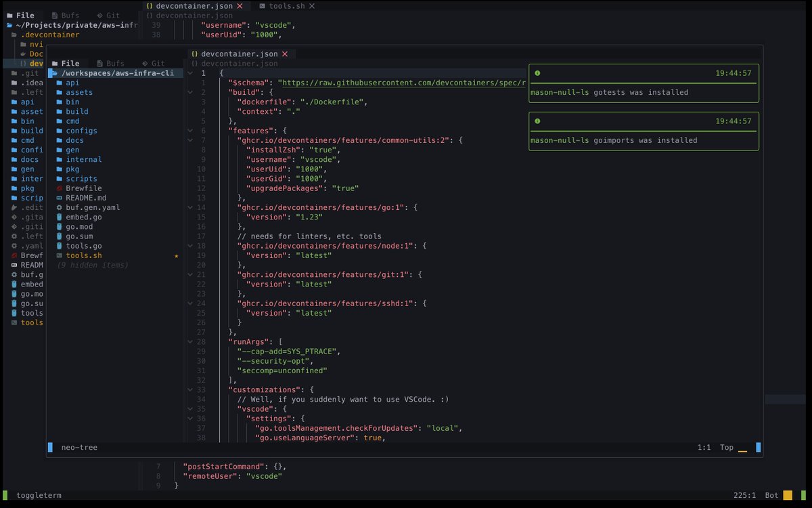Collapse the fold at line 33 "customizations"
Viewport: 812px width, 508px height.
click(189, 390)
